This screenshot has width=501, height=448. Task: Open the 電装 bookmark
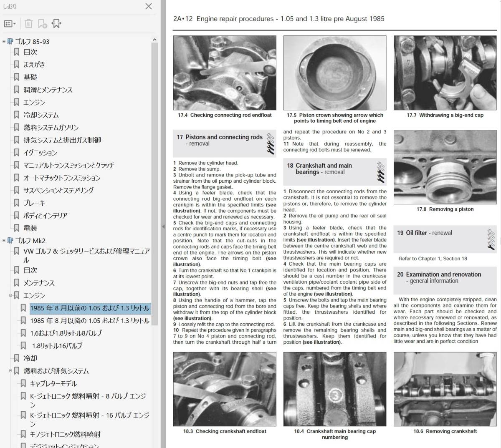30,228
